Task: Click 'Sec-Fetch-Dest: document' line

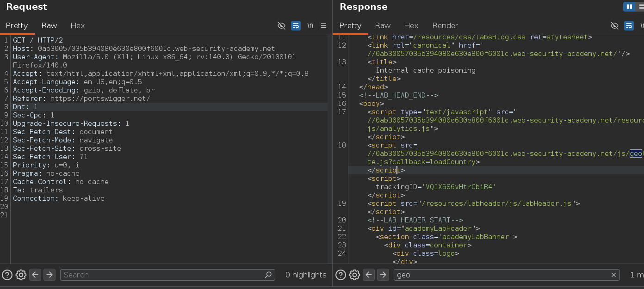Action: 62,132
